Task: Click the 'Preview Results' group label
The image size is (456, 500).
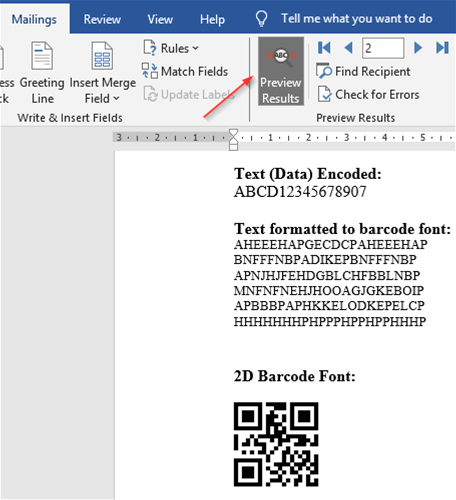Action: click(356, 118)
